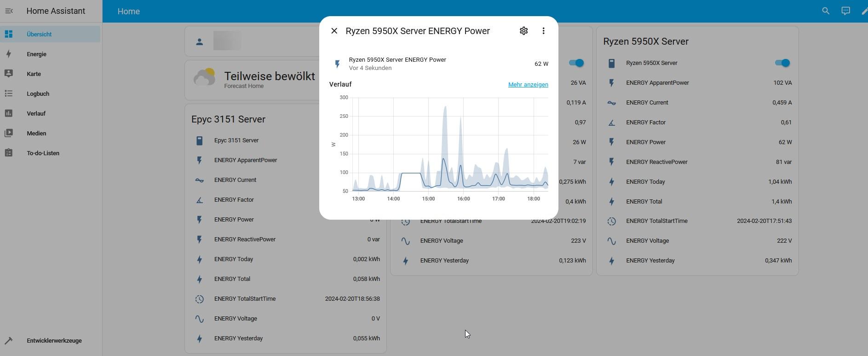
Task: Open the assistant chat icon in header
Action: pyautogui.click(x=845, y=11)
